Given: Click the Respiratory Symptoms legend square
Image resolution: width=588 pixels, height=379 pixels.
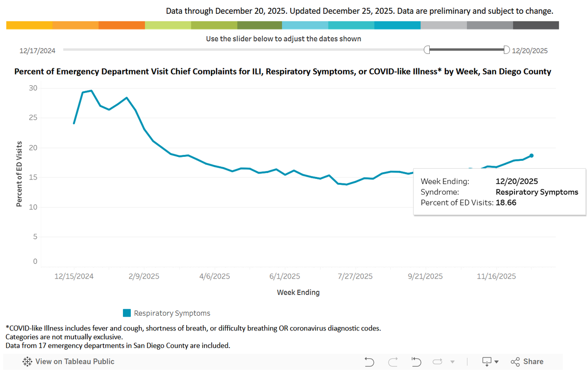Looking at the screenshot, I should [x=127, y=313].
